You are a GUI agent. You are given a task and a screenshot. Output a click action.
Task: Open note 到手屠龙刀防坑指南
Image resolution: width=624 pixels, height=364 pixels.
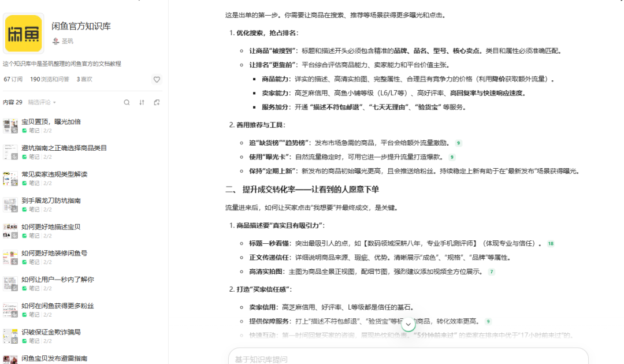51,200
